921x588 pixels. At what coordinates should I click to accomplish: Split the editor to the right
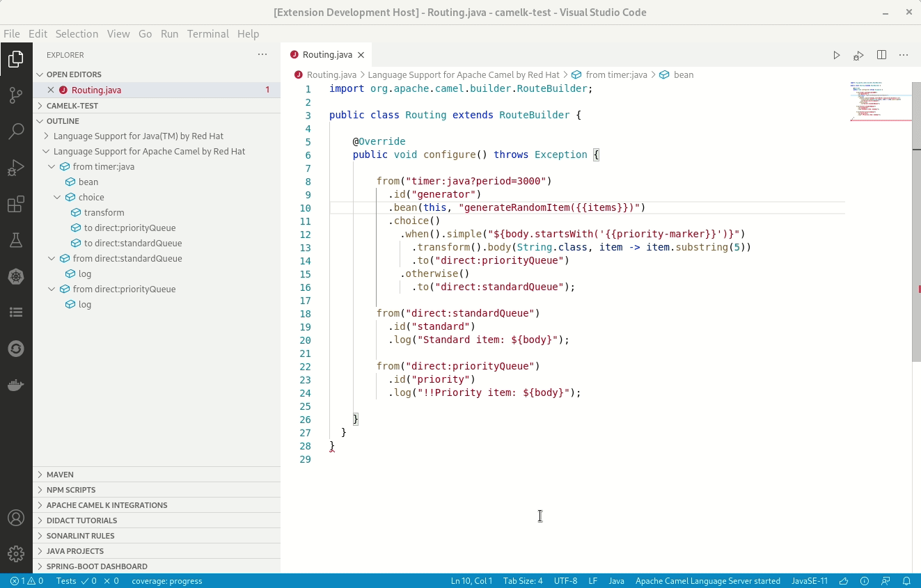point(881,55)
